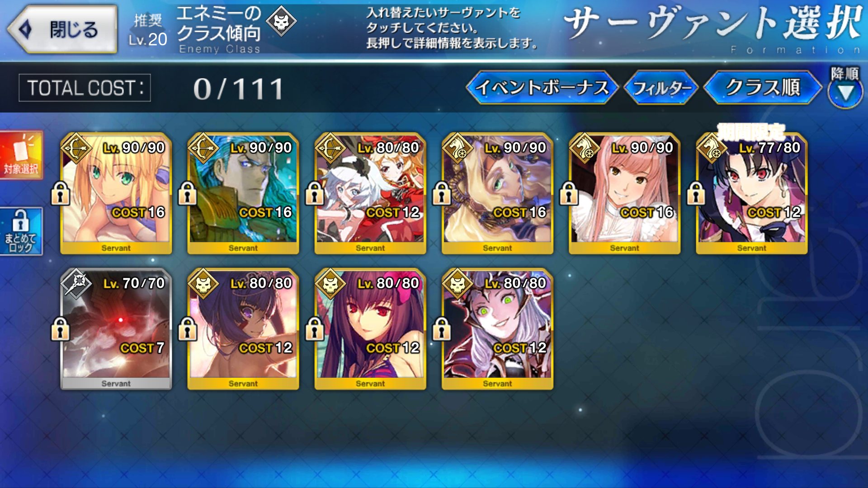Select the イベントボーナス event bonus tab
Image resolution: width=868 pixels, height=488 pixels.
(542, 87)
